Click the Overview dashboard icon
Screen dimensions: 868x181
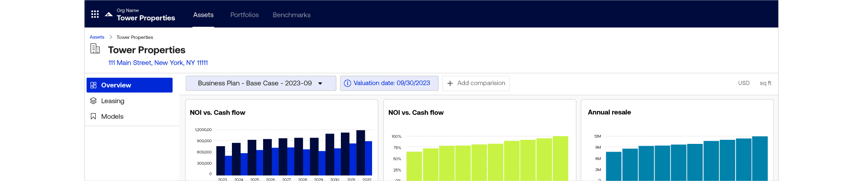tap(94, 85)
